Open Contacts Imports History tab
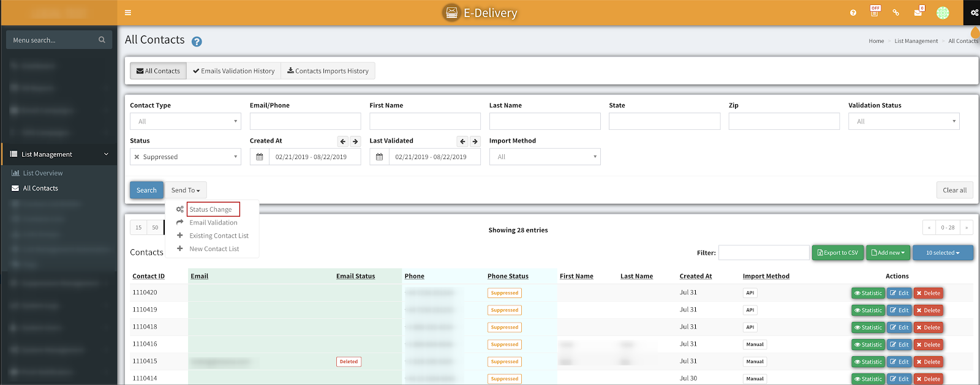 pos(328,71)
